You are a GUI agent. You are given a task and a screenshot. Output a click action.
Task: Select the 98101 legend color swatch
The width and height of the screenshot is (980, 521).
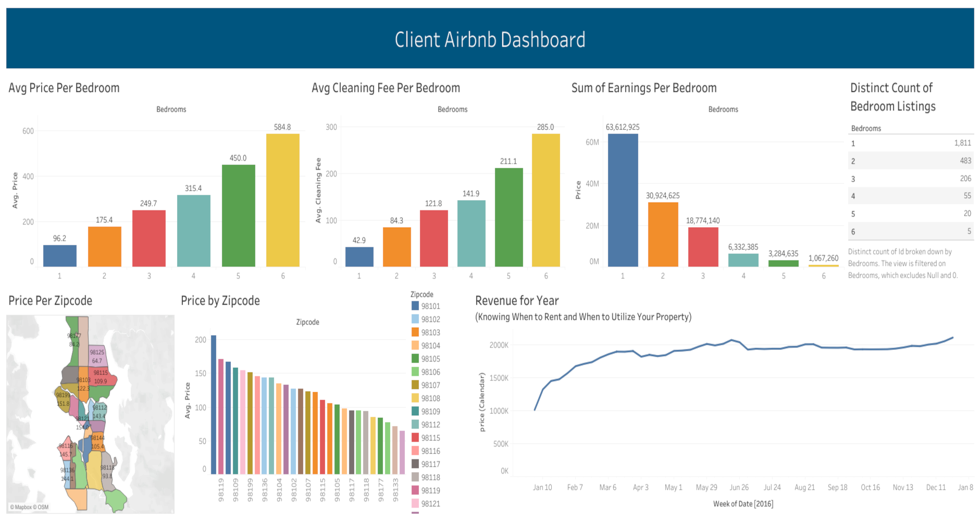[x=415, y=306]
